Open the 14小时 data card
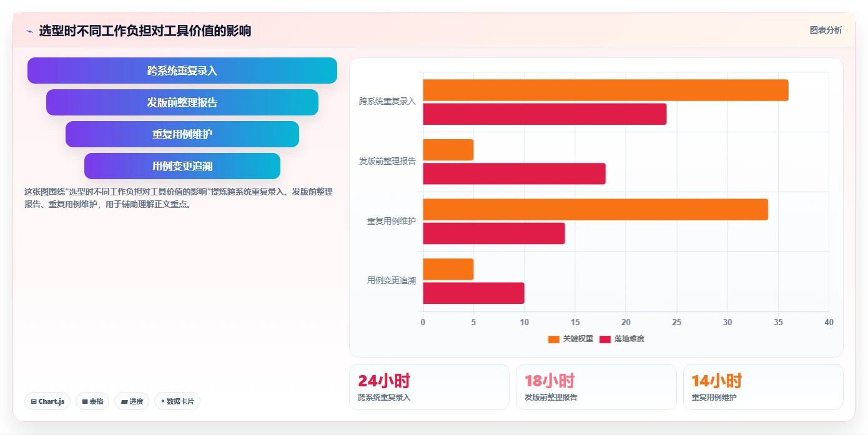Image resolution: width=868 pixels, height=435 pixels. pyautogui.click(x=763, y=387)
